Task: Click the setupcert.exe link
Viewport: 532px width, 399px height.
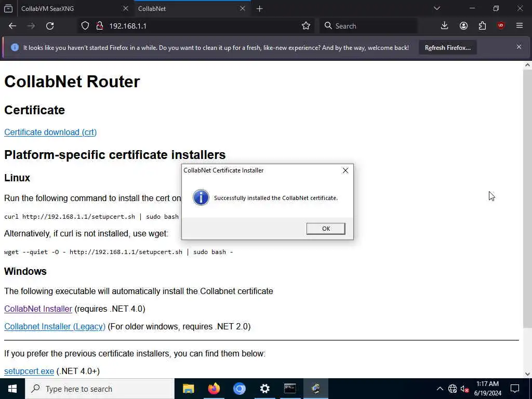Action: (x=29, y=371)
